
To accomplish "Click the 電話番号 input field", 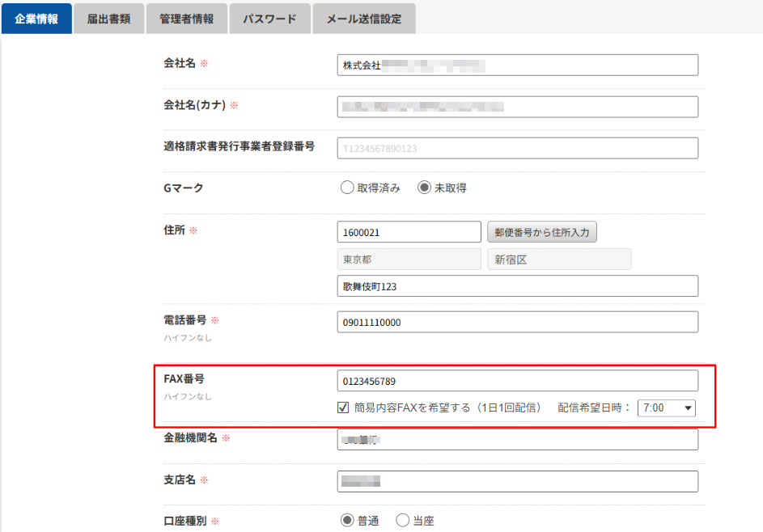I will 517,322.
